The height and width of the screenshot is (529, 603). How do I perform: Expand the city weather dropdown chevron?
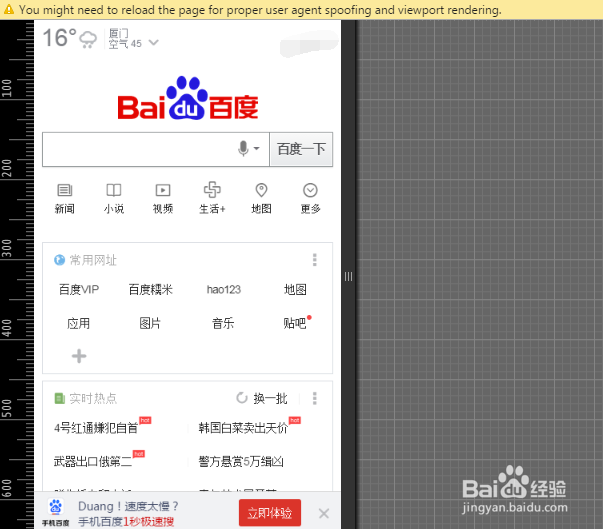[153, 42]
